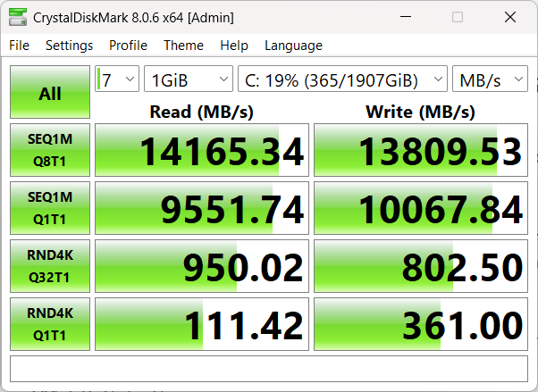Screen dimensions: 538x392
Task: Select the 802.50 write result
Action: tap(421, 266)
